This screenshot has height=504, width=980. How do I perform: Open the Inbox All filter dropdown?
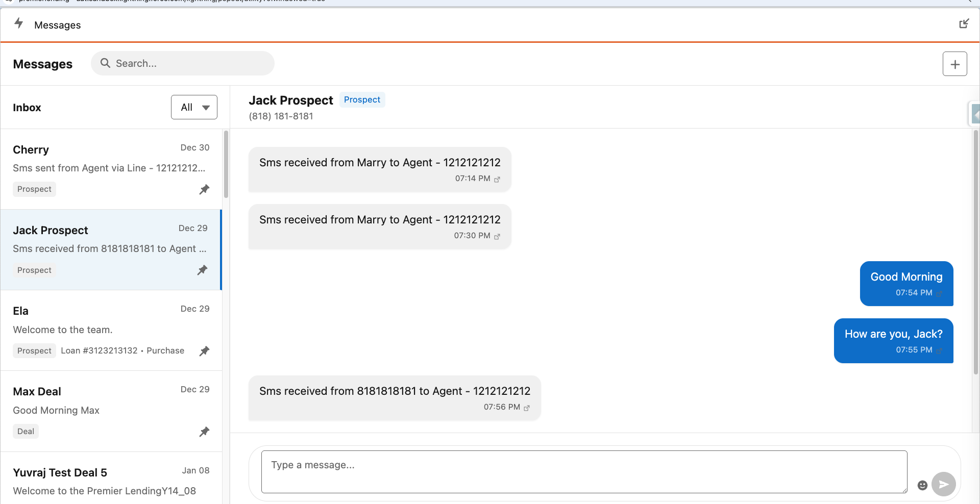coord(194,107)
